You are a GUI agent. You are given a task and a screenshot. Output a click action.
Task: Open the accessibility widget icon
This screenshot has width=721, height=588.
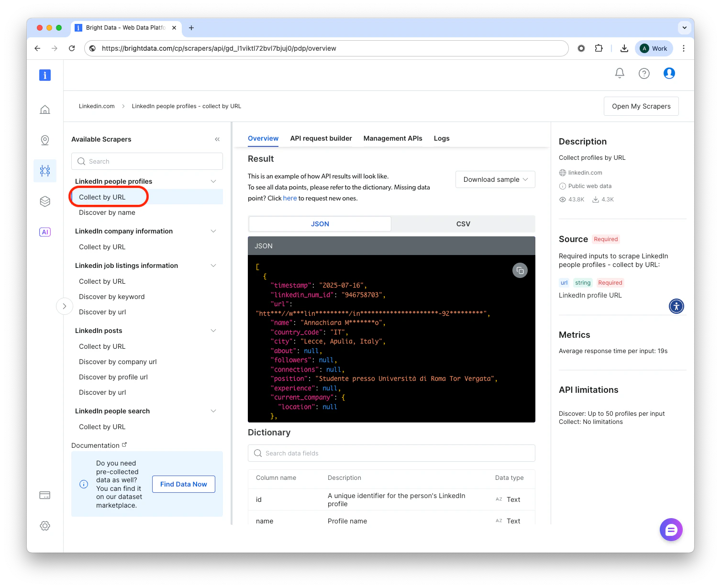point(677,306)
